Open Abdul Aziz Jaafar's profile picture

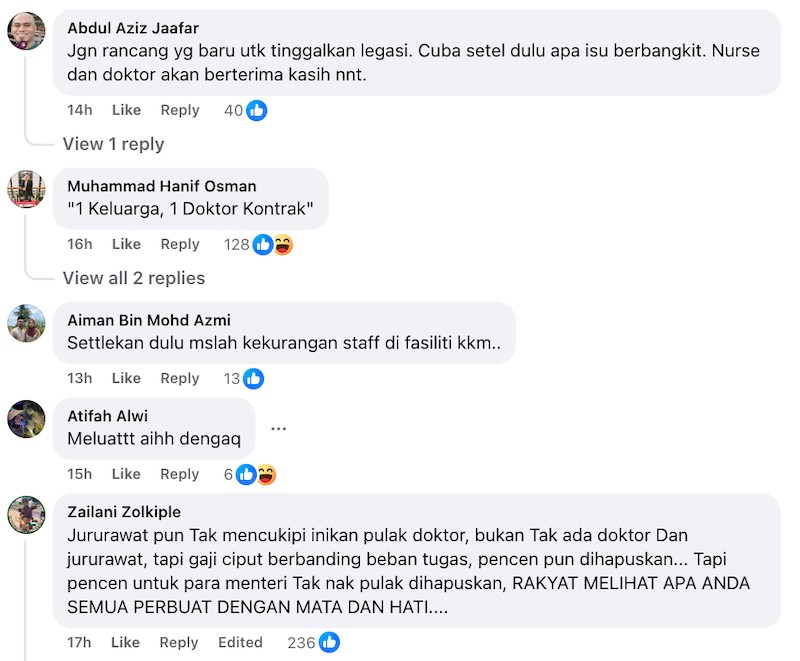pos(26,31)
